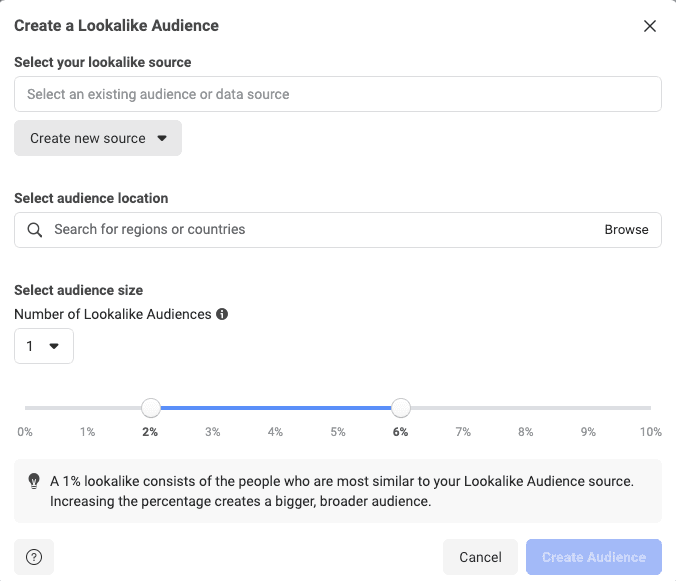The width and height of the screenshot is (676, 581).
Task: Click the lookalike audience tip text
Action: (x=342, y=491)
